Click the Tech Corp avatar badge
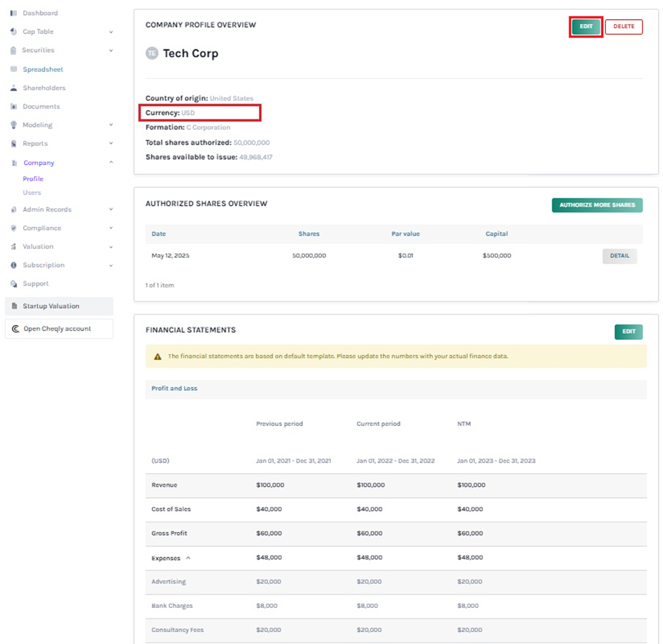Viewport: 663px width, 644px height. click(152, 54)
